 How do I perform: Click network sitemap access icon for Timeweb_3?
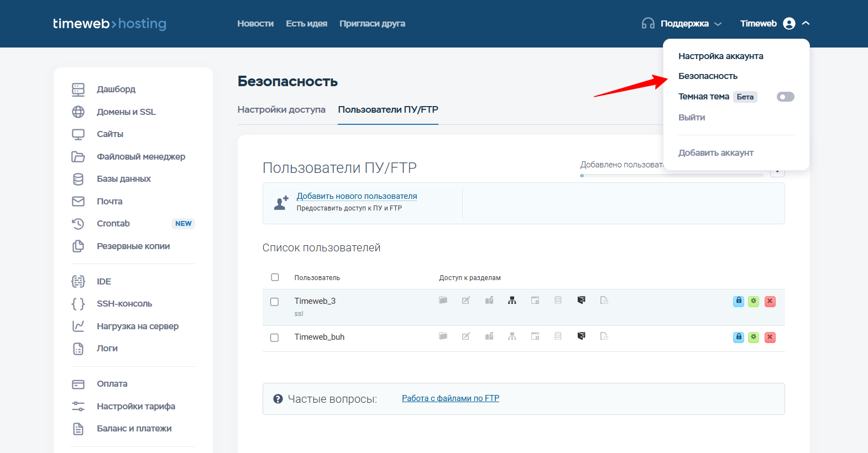[512, 301]
